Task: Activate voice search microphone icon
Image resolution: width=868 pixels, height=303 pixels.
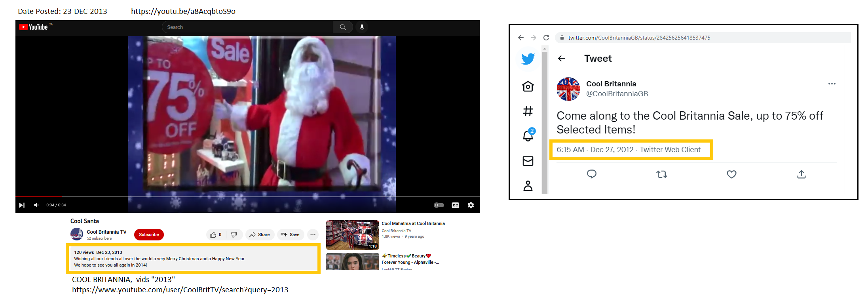Action: pos(362,27)
